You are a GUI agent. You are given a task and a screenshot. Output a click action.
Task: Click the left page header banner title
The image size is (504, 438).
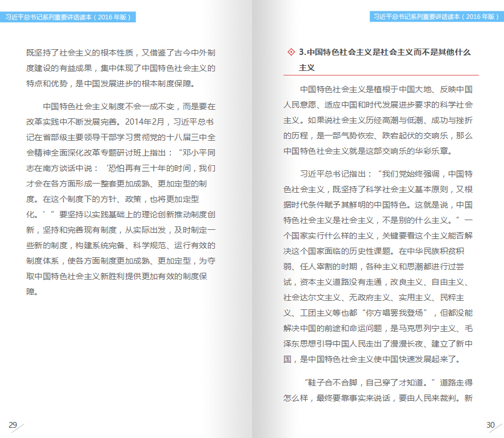(68, 17)
